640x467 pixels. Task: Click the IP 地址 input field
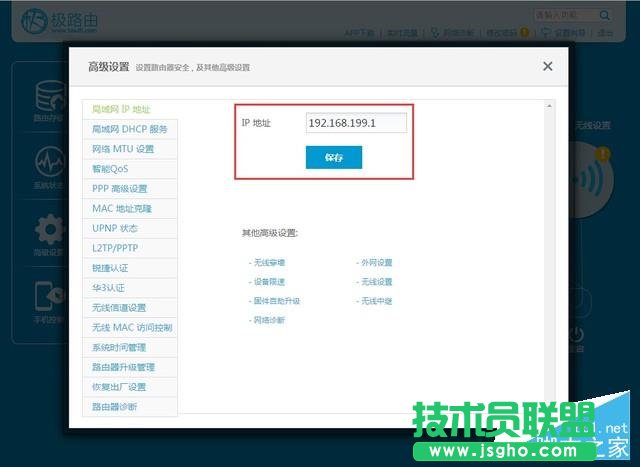tap(355, 122)
